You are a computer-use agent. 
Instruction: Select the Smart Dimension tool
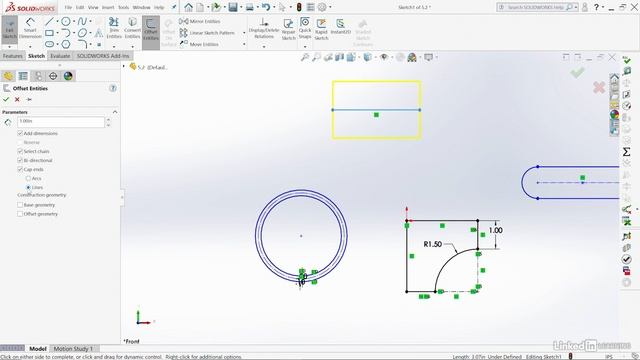[30, 29]
